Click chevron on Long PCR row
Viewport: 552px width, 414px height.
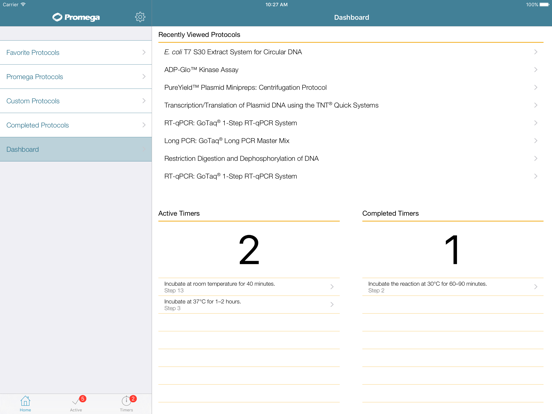pos(535,141)
